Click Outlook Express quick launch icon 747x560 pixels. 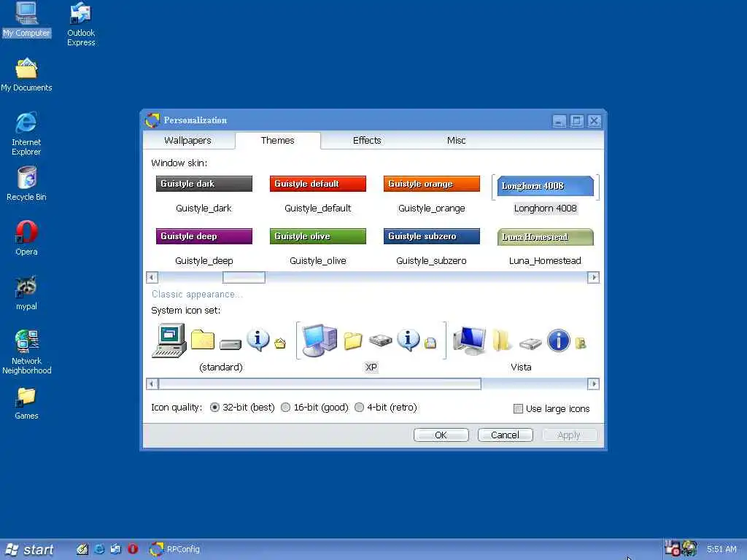(x=116, y=549)
